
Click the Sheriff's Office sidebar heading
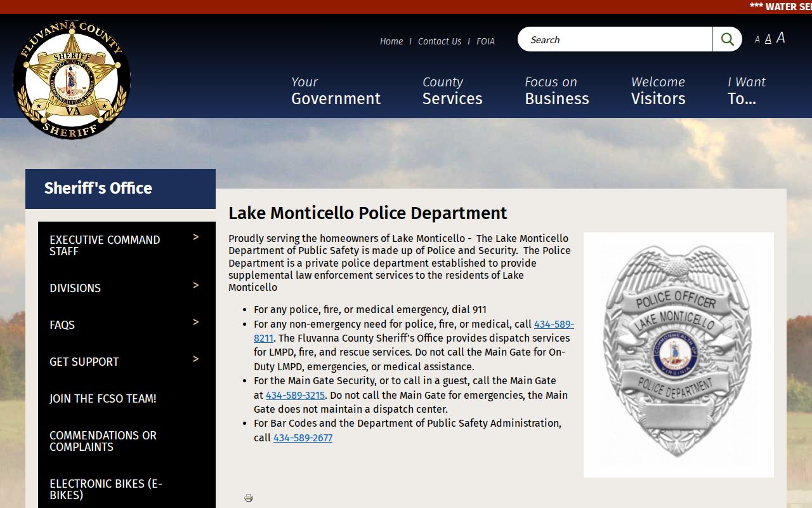[98, 188]
